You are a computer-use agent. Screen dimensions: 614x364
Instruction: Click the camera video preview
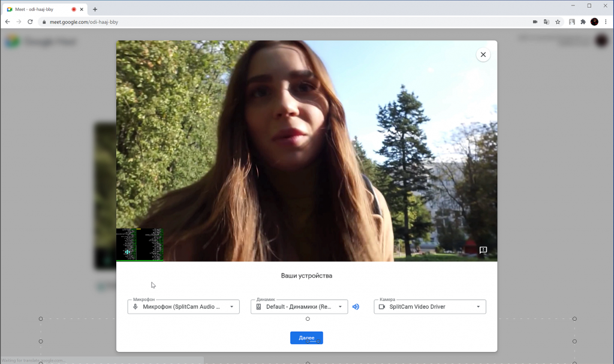[306, 151]
